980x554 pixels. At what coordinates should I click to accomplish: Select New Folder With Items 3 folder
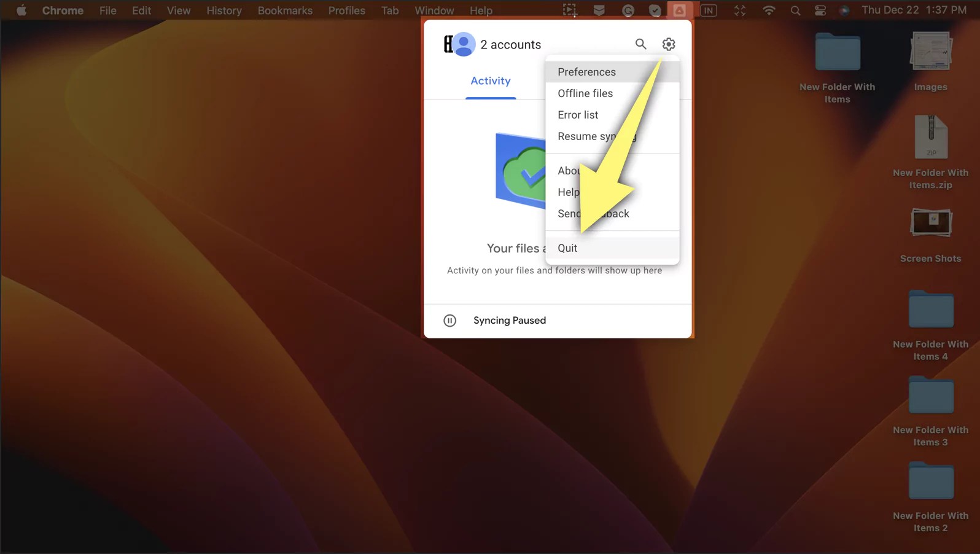point(931,412)
